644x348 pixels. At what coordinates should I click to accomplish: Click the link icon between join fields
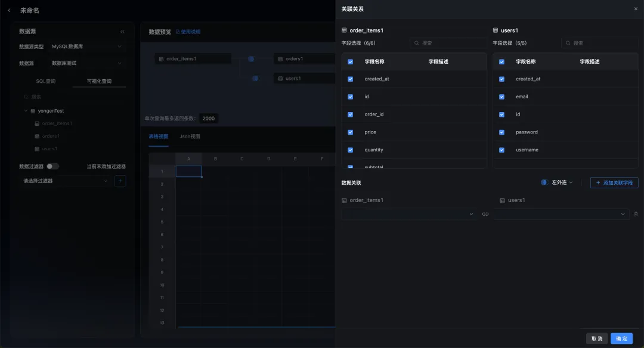pos(485,214)
